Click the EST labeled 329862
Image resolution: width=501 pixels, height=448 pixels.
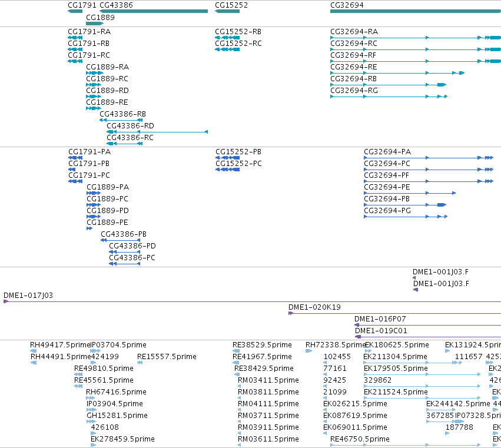pyautogui.click(x=377, y=380)
